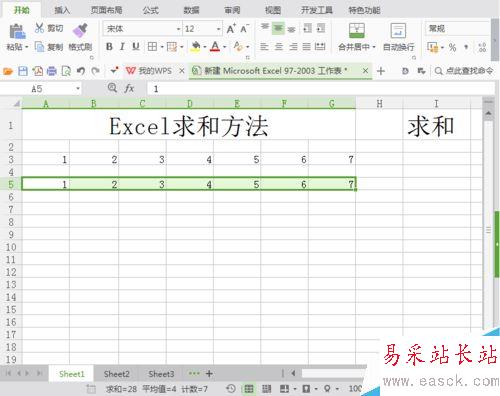Open the font name dropdown
The height and width of the screenshot is (396, 500).
pos(178,29)
